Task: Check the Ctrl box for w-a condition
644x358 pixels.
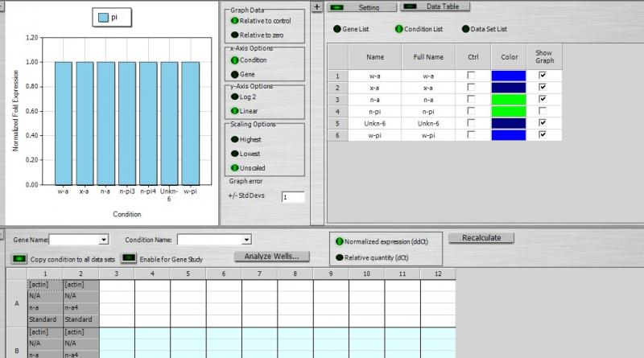Action: coord(471,75)
